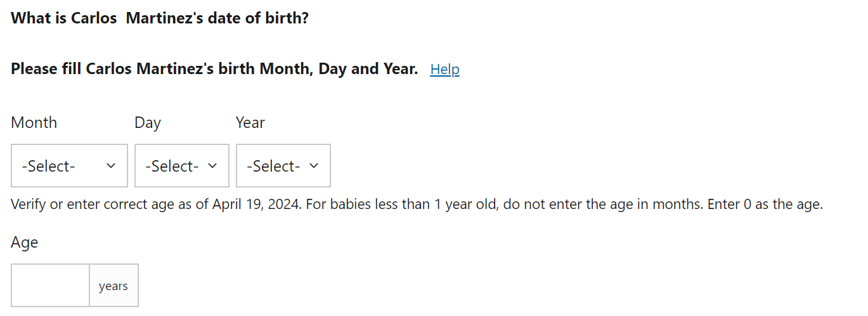
Task: Click the Month dropdown chevron arrow
Action: point(111,166)
